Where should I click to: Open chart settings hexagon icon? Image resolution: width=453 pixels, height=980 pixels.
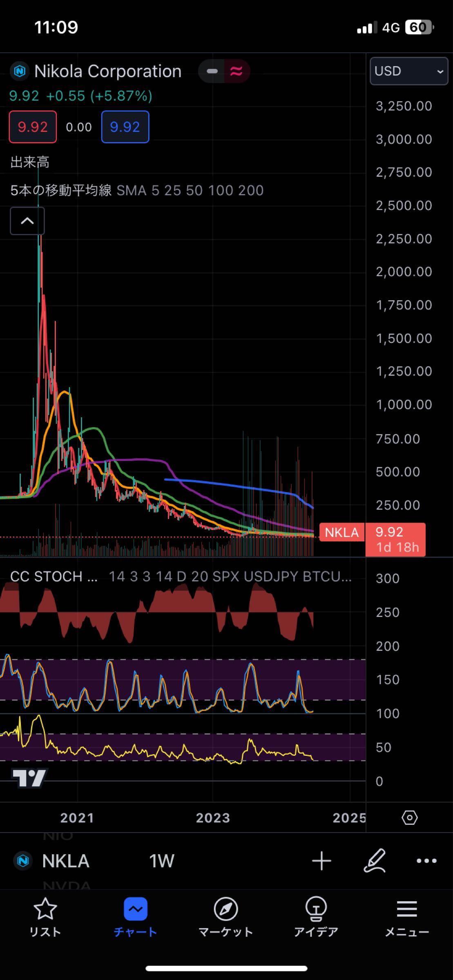410,818
